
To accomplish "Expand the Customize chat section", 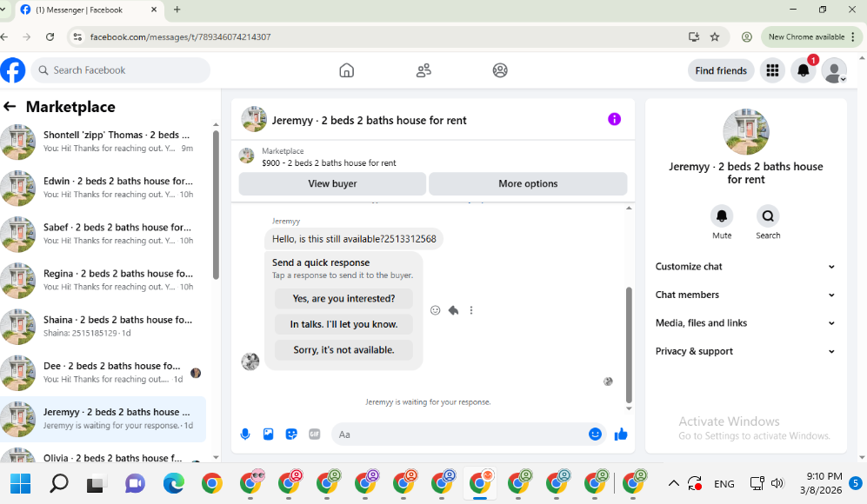I will (744, 267).
